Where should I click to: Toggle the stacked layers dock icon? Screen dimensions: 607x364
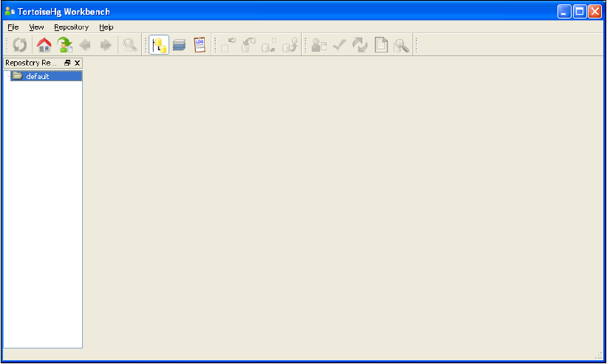pos(179,45)
